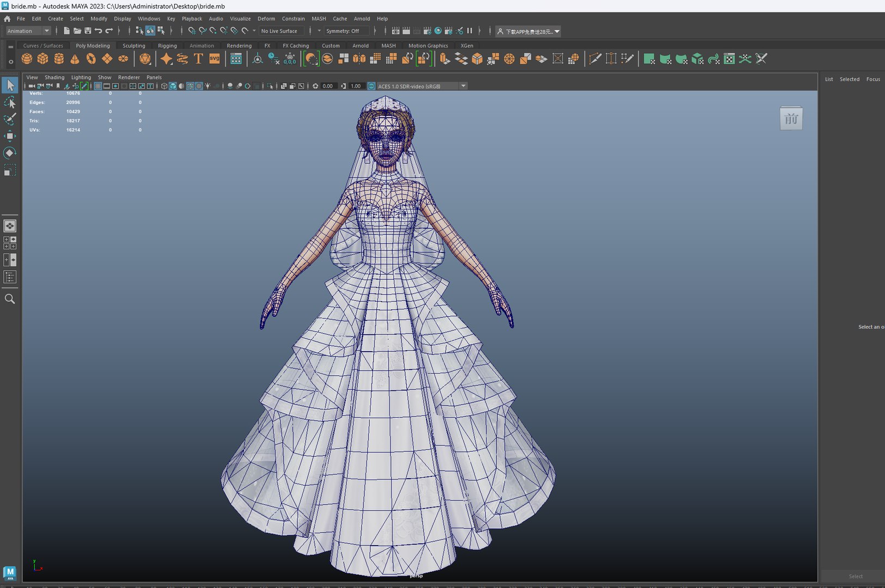
Task: Click the view cube front face
Action: pyautogui.click(x=791, y=119)
